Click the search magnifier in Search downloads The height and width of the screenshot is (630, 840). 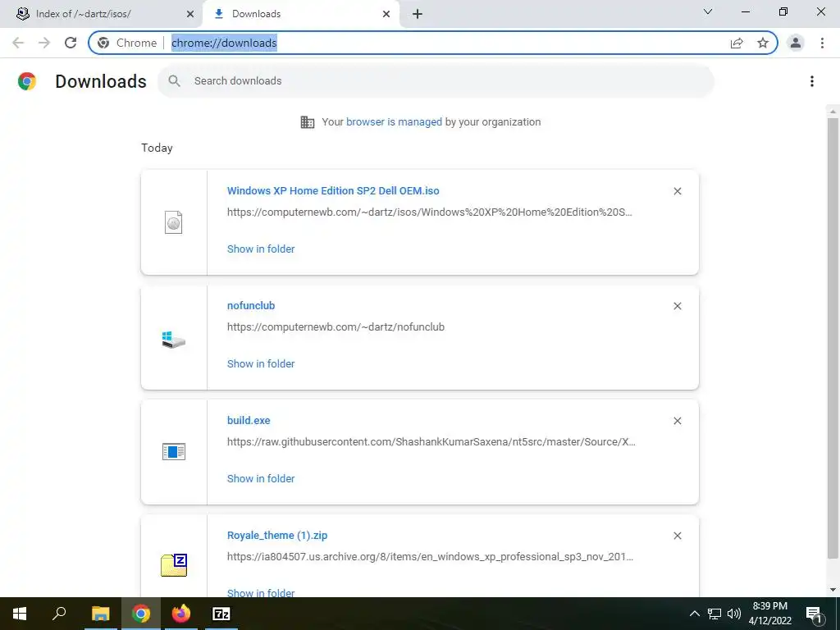[174, 81]
